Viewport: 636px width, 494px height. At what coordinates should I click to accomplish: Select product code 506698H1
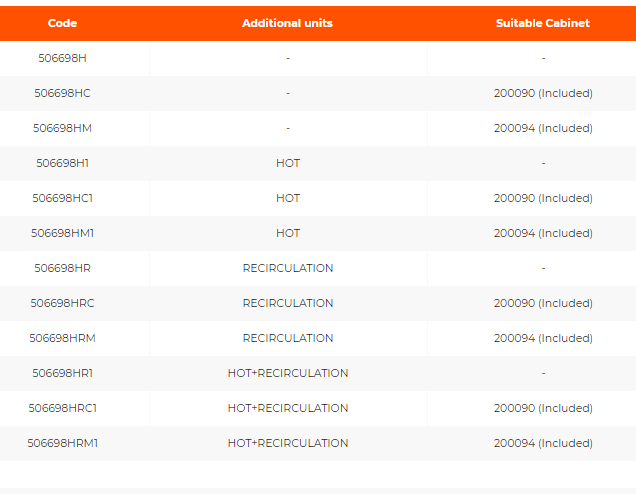pos(62,163)
